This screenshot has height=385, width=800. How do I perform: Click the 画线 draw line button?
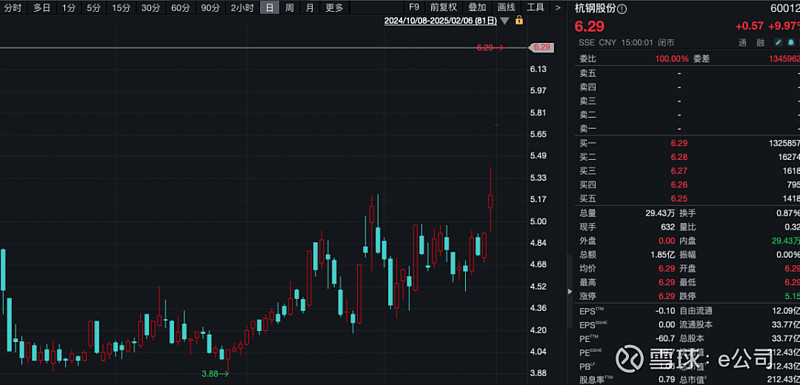(506, 8)
